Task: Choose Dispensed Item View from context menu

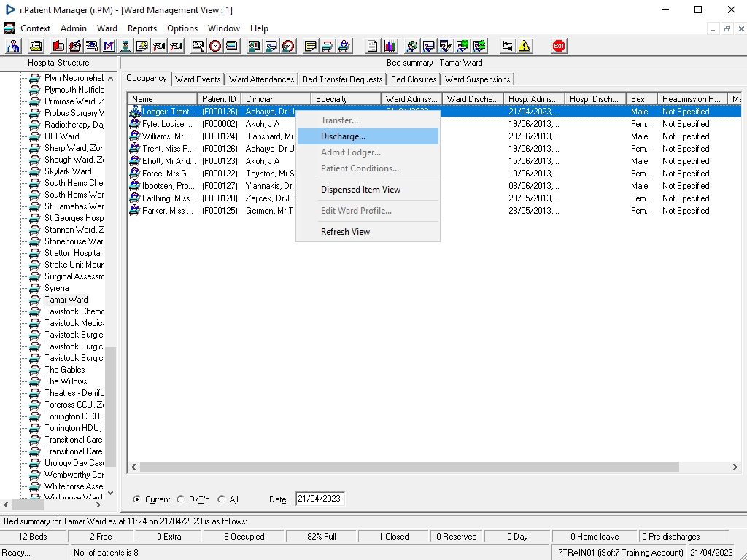Action: (x=368, y=190)
